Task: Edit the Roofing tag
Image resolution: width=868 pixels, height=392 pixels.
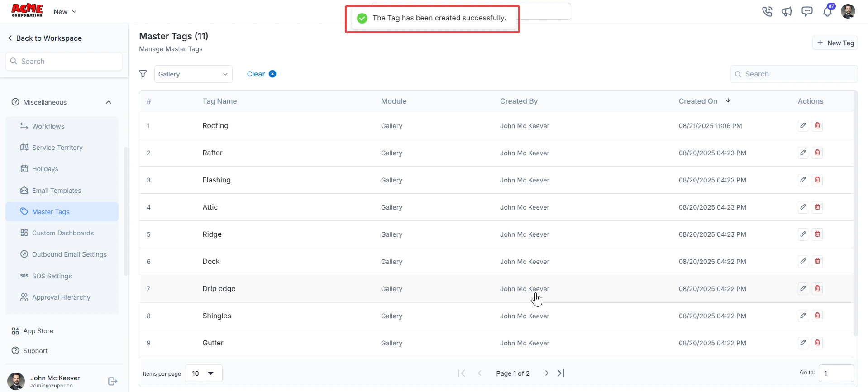Action: tap(803, 125)
